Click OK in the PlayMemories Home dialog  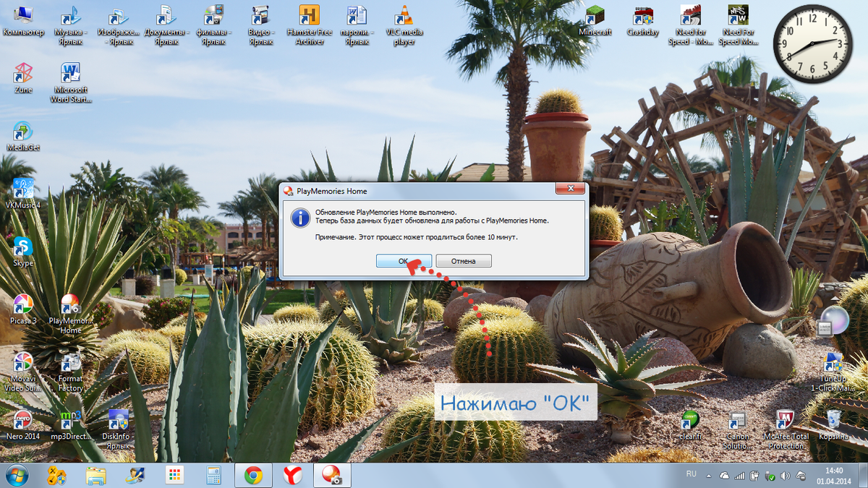coord(404,261)
